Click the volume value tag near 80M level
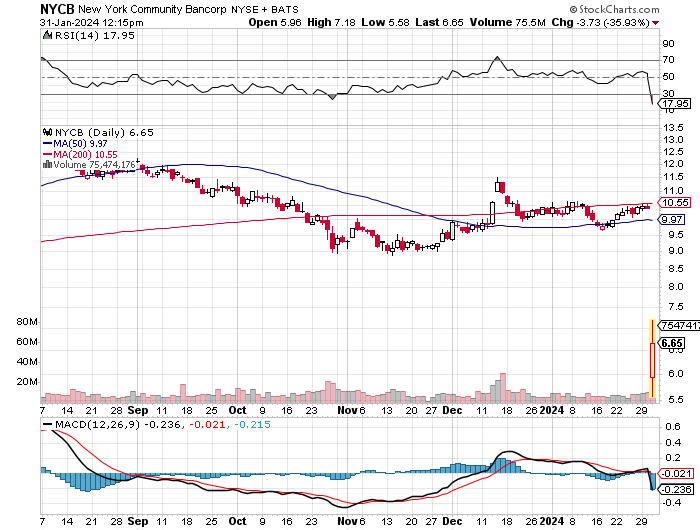The width and height of the screenshot is (700, 530). tap(679, 326)
